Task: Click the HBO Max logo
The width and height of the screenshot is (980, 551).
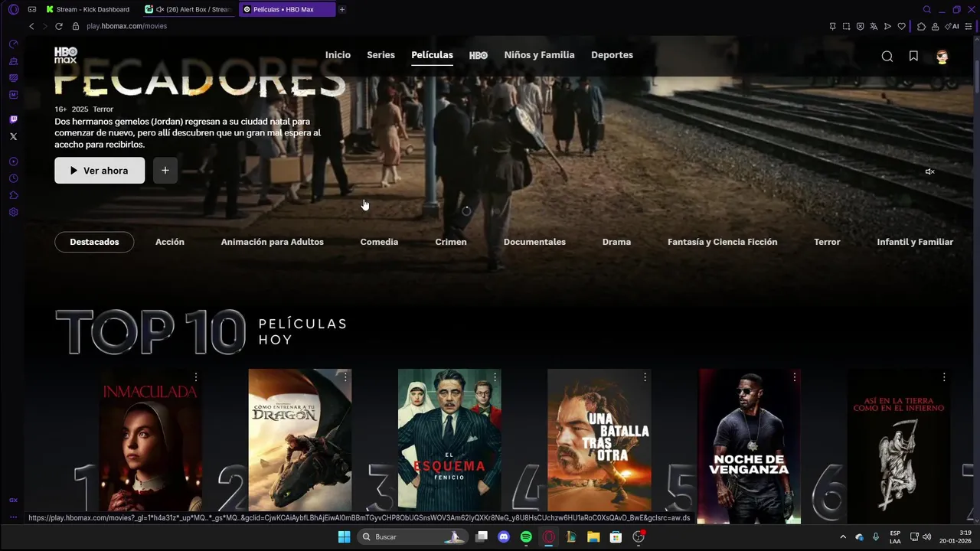Action: [66, 55]
